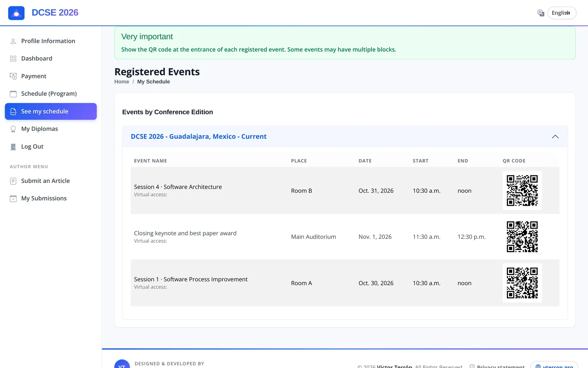Viewport: 588px width, 368px height.
Task: Click the Schedule (Program) calendar icon
Action: click(x=13, y=94)
